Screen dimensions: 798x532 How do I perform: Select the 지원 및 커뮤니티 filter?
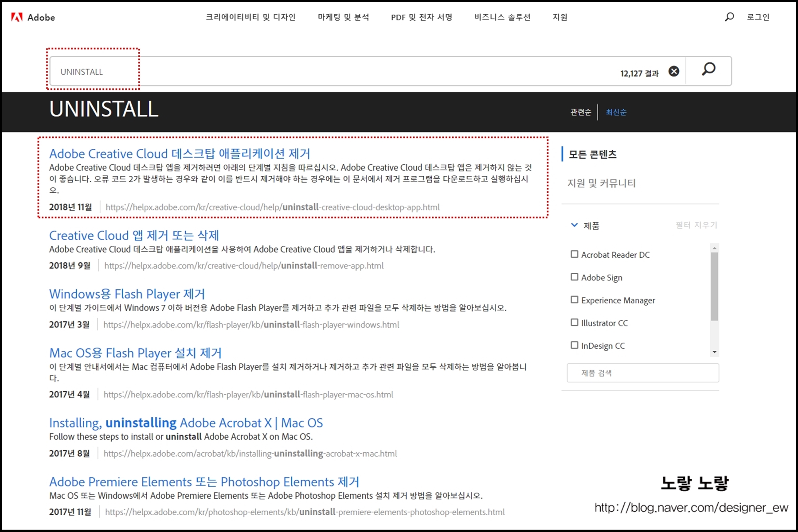pos(601,183)
